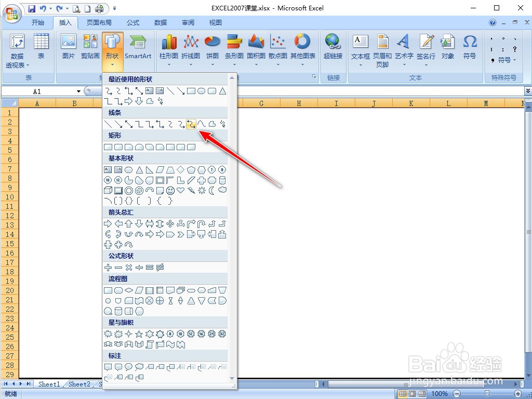The width and height of the screenshot is (532, 399).
Task: Insert header and footer (页眉和页脚)
Action: pyautogui.click(x=382, y=50)
